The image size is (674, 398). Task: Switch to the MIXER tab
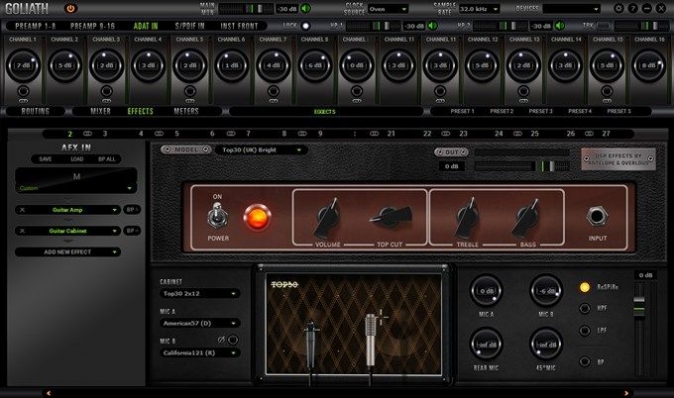101,111
